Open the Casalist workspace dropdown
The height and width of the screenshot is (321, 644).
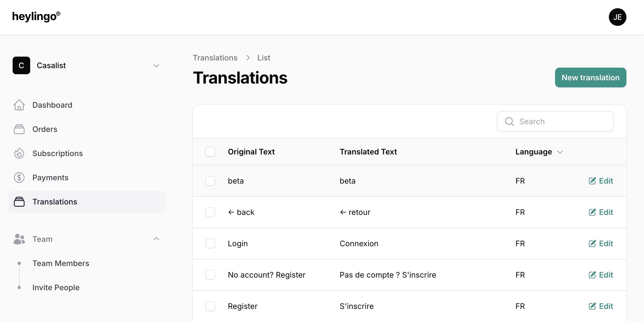coord(156,66)
